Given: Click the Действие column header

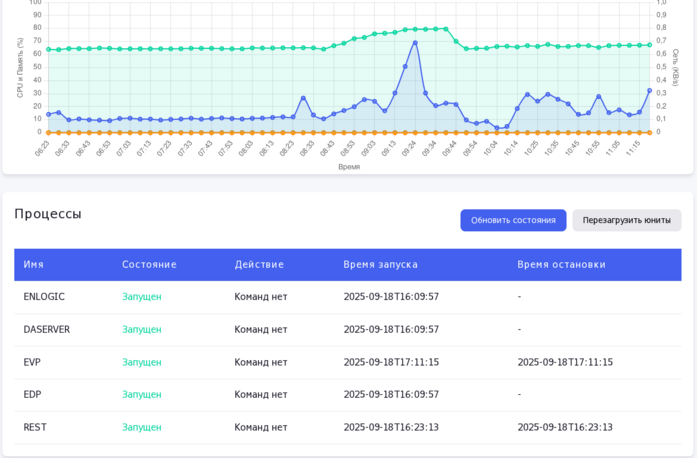Looking at the screenshot, I should [259, 264].
